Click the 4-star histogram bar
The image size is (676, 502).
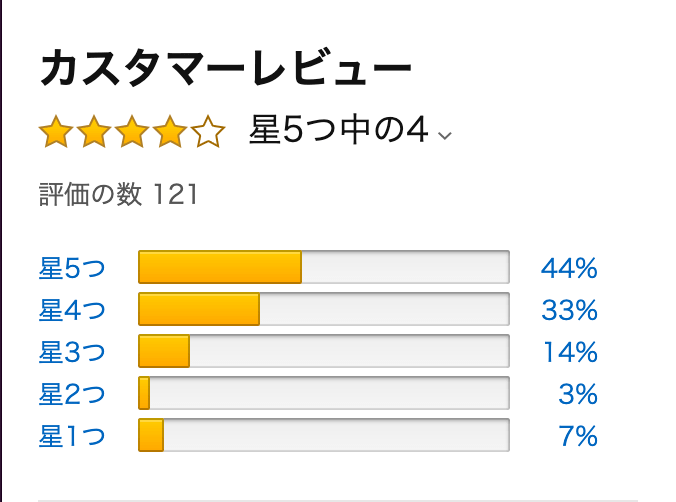(x=324, y=309)
